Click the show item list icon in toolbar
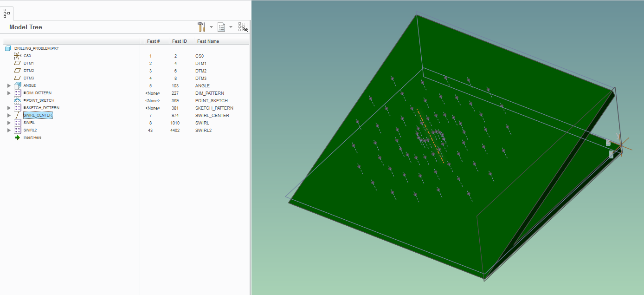This screenshot has width=644, height=295. click(221, 27)
